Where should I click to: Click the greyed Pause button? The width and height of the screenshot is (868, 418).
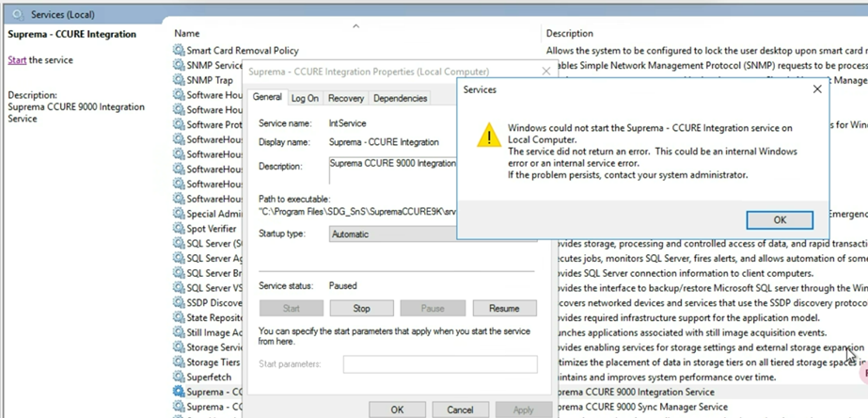[433, 308]
